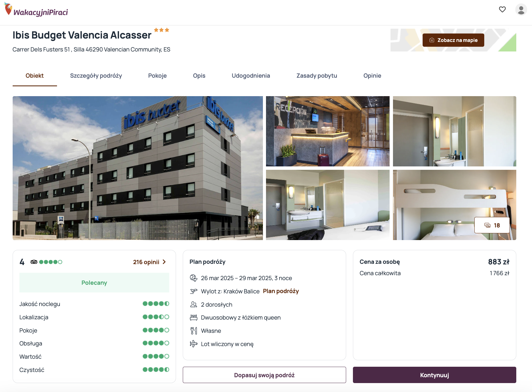The height and width of the screenshot is (392, 532).
Task: Click the Wartość rating bubbles
Action: [x=156, y=356]
